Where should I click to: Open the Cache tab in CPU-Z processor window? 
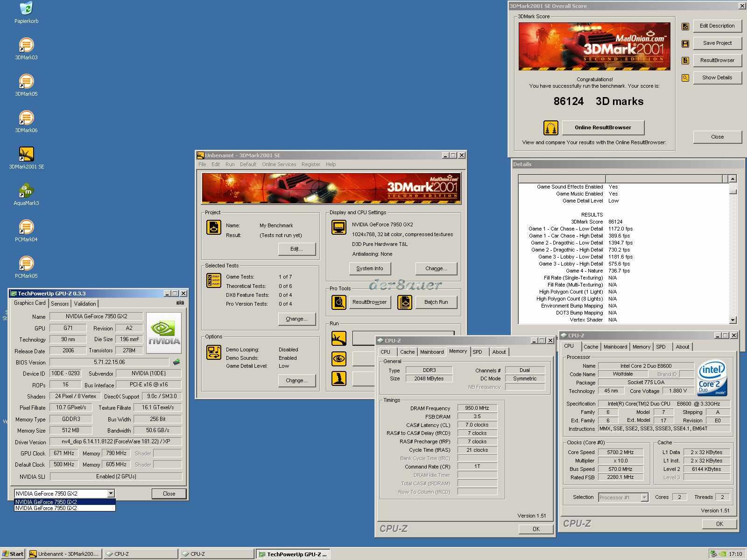pyautogui.click(x=591, y=347)
